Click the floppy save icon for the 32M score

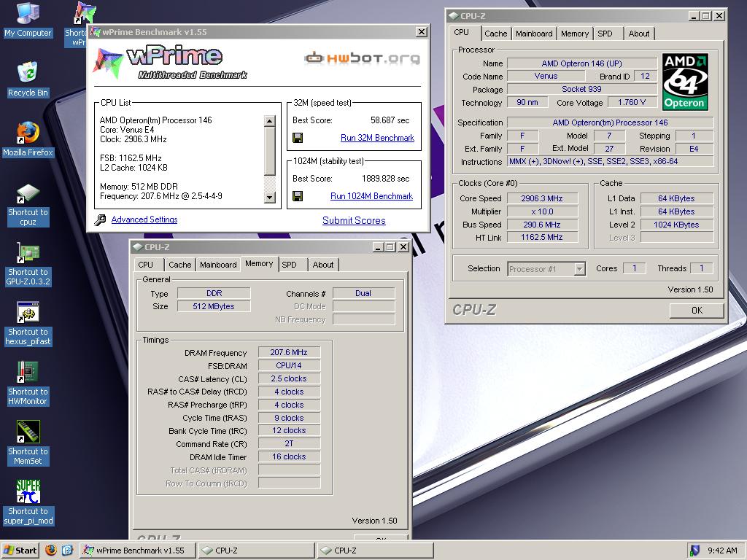pos(298,138)
